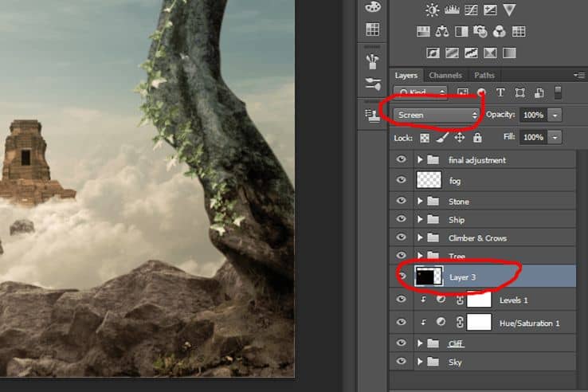Expand the Climber & Crows group
Screen dimensions: 588x392
tap(420, 237)
